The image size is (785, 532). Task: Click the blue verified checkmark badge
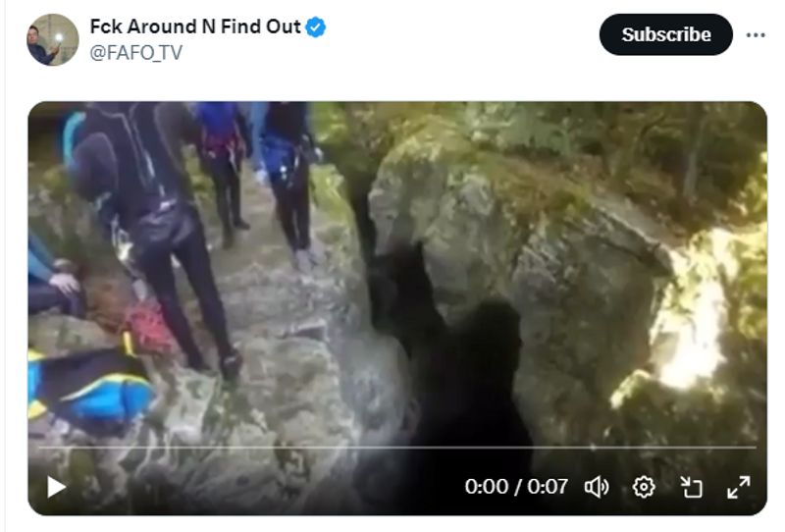coord(315,27)
